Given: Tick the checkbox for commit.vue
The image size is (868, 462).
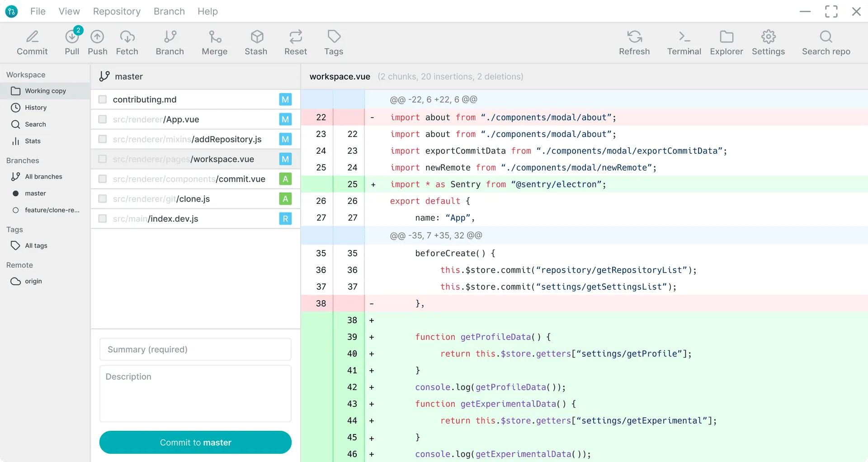Looking at the screenshot, I should 103,179.
